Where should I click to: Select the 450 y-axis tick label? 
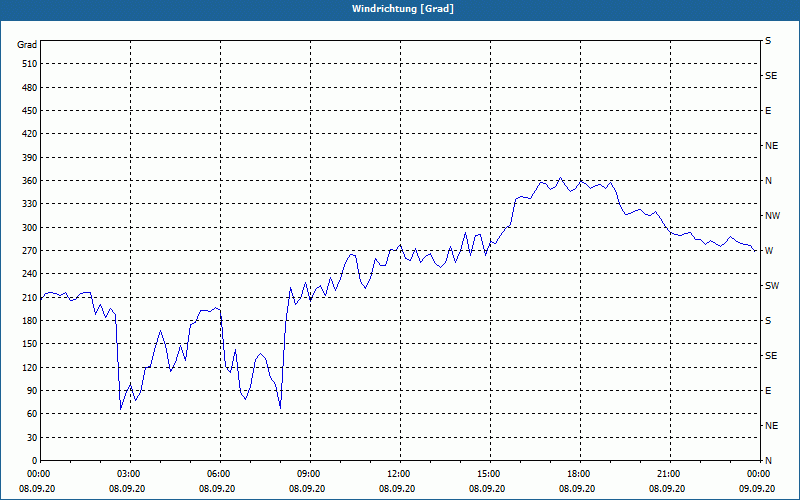pos(30,111)
